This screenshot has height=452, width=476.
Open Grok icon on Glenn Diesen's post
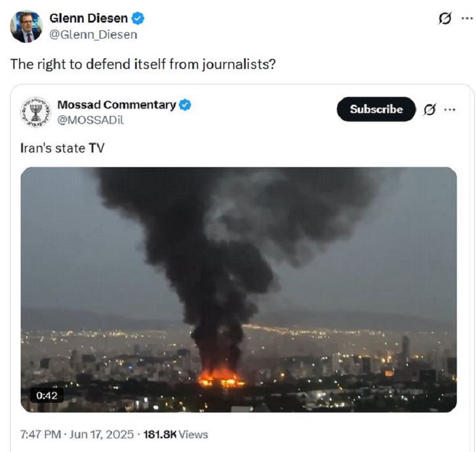(x=444, y=18)
